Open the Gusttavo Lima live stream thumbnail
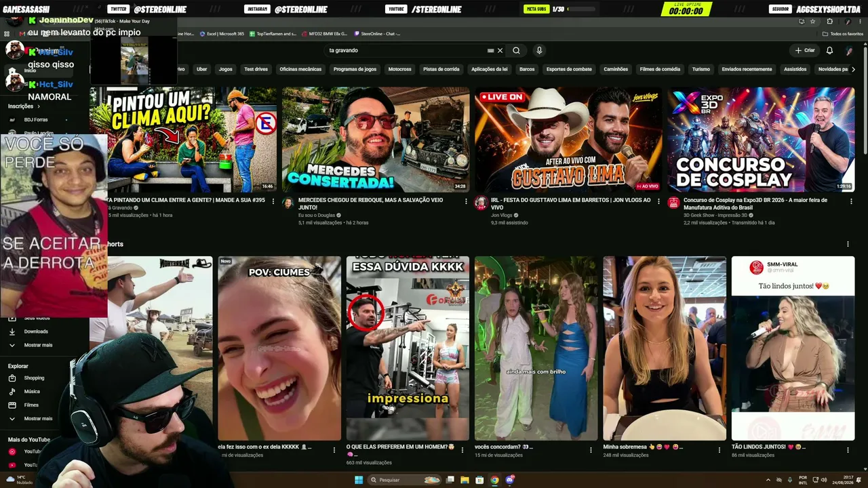The width and height of the screenshot is (868, 488). pos(568,140)
